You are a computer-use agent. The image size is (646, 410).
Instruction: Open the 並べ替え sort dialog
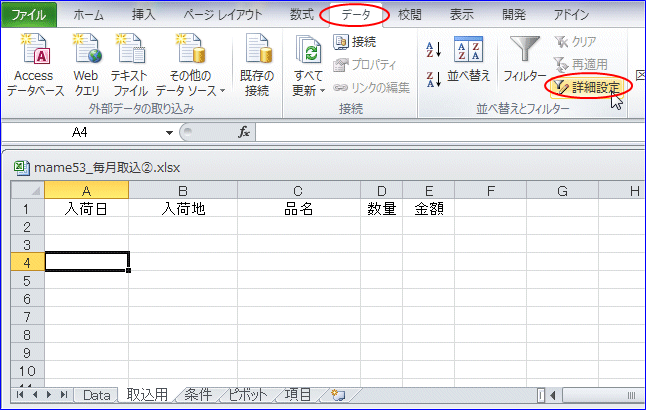(468, 59)
